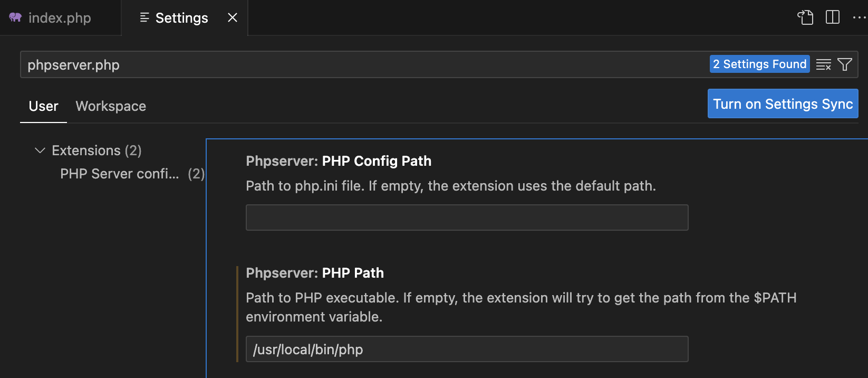This screenshot has height=378, width=868.
Task: Clear the settings search input
Action: click(x=824, y=64)
